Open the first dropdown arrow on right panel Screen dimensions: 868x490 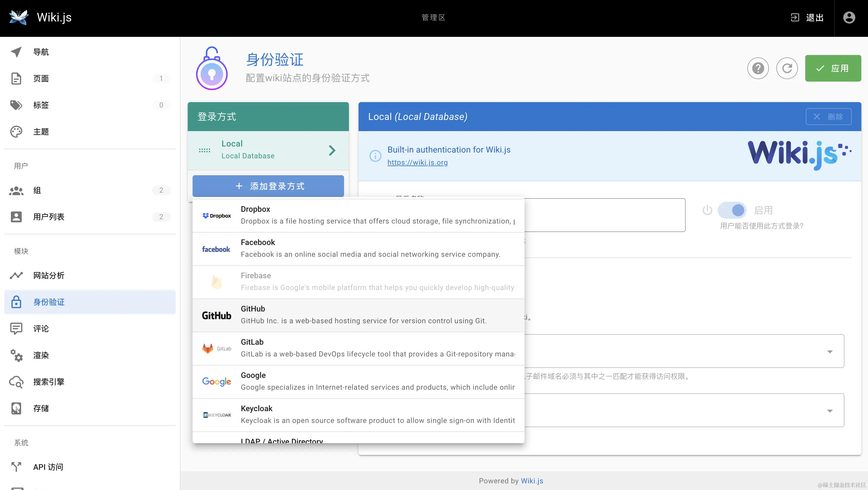tap(830, 351)
